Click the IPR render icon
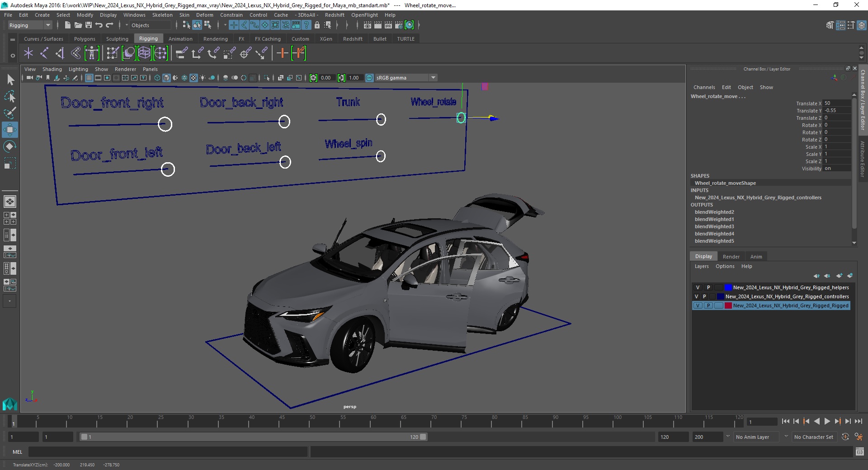Screen dimensions: 868x470 pos(388,25)
